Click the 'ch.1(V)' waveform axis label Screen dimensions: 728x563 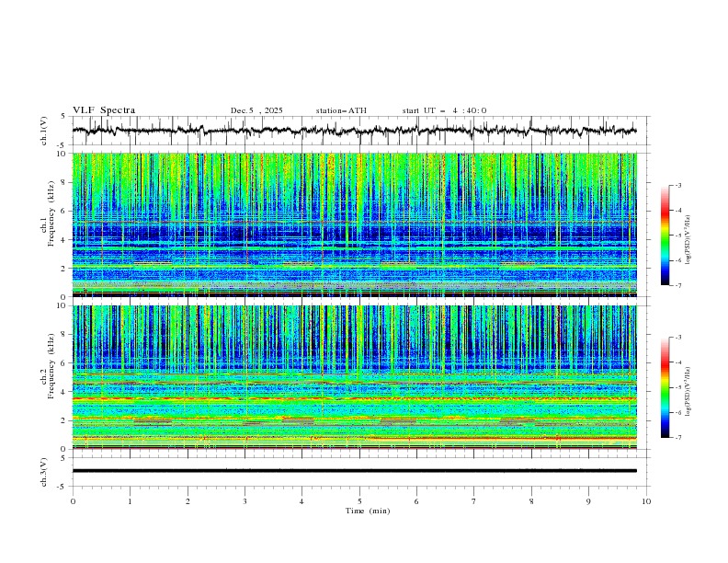coord(44,131)
